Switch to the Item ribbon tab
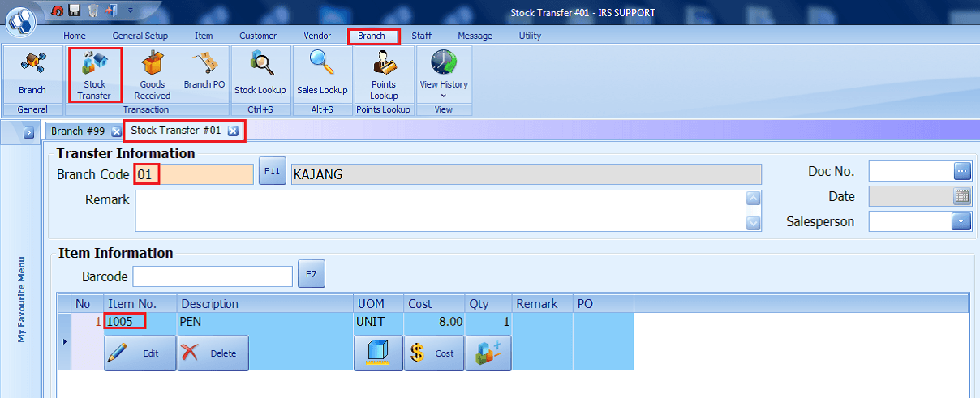 [204, 36]
